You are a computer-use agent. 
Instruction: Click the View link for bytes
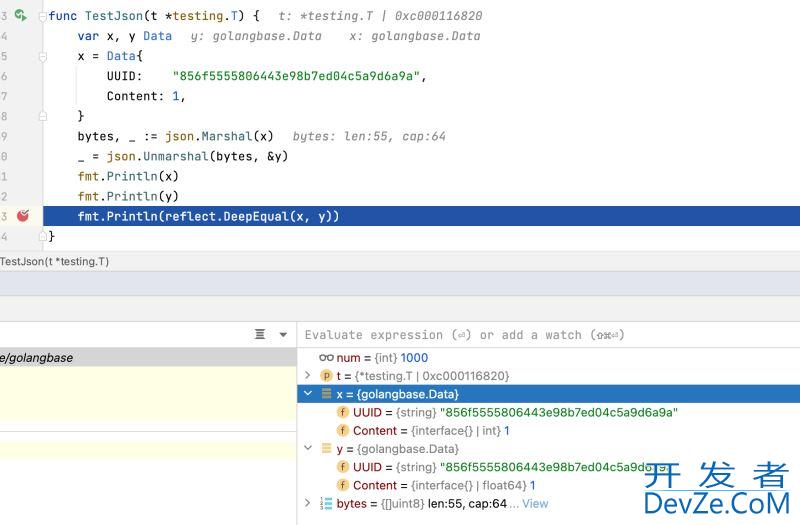click(535, 504)
